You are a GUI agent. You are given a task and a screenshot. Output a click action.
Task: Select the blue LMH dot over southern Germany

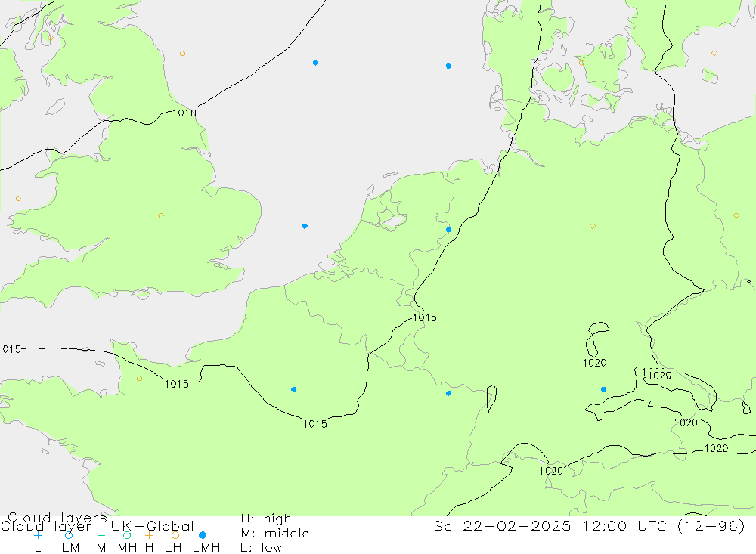pos(603,389)
